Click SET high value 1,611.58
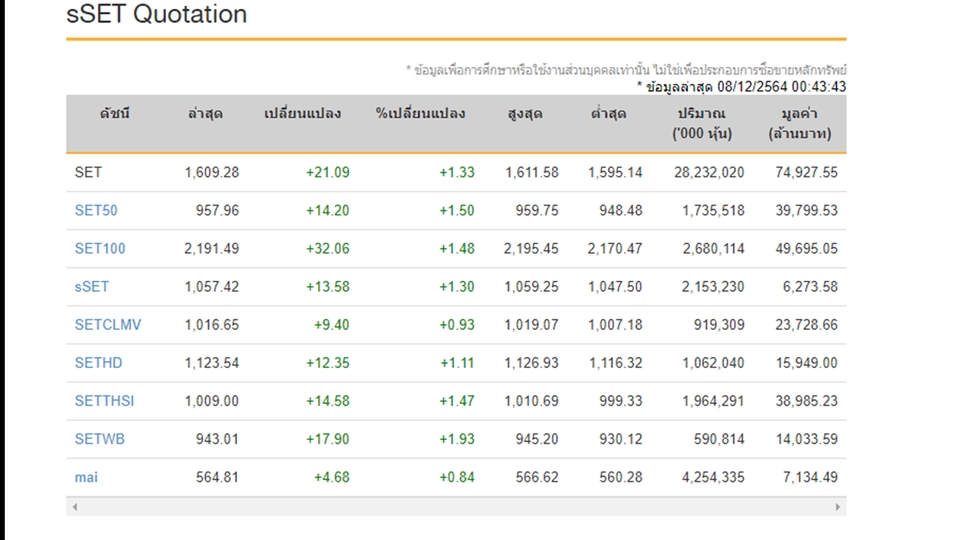Image resolution: width=960 pixels, height=540 pixels. pyautogui.click(x=531, y=173)
